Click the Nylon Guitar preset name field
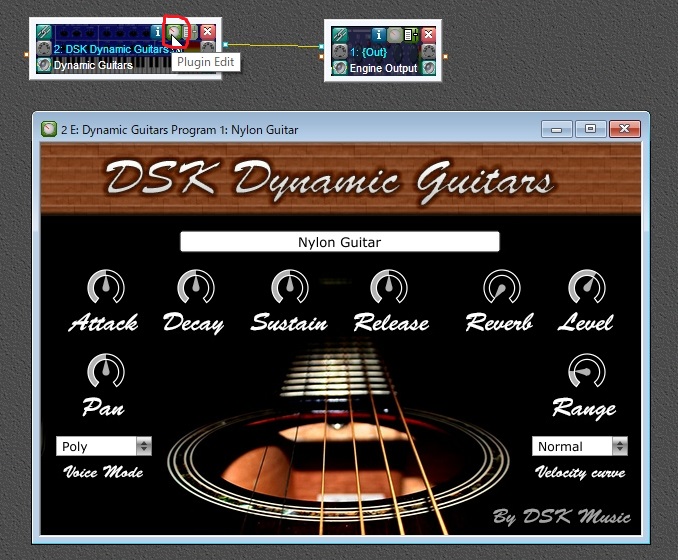 340,242
